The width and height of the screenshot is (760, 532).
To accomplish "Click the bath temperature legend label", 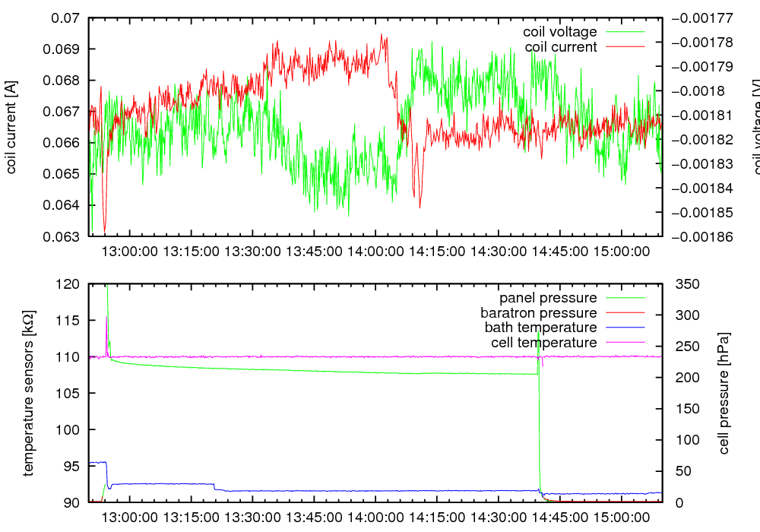I will coord(540,328).
